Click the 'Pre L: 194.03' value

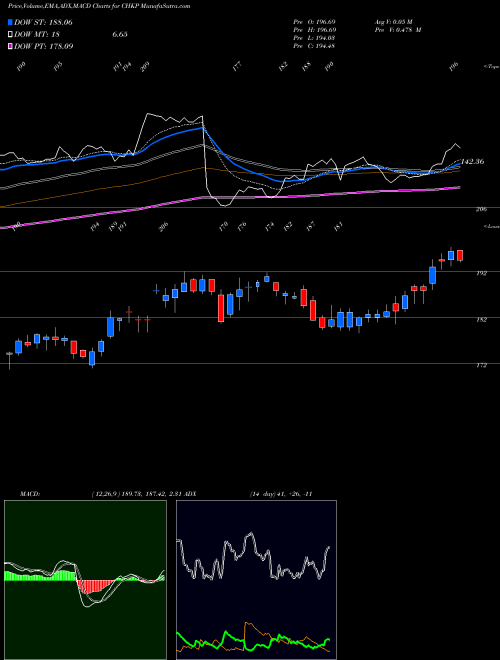[314, 38]
